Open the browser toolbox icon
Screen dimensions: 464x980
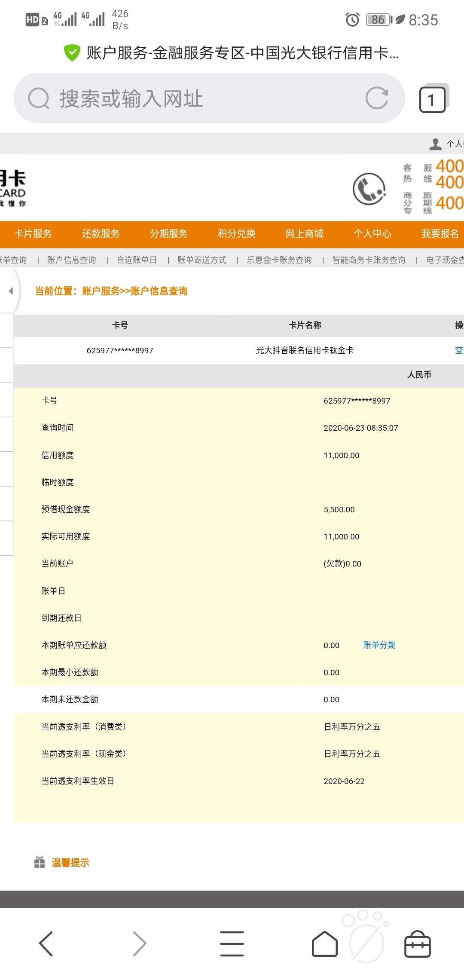(418, 944)
